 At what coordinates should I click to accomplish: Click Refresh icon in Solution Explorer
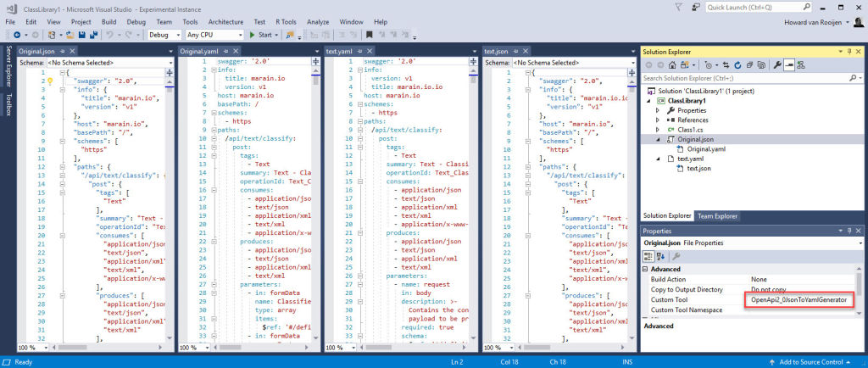click(737, 65)
